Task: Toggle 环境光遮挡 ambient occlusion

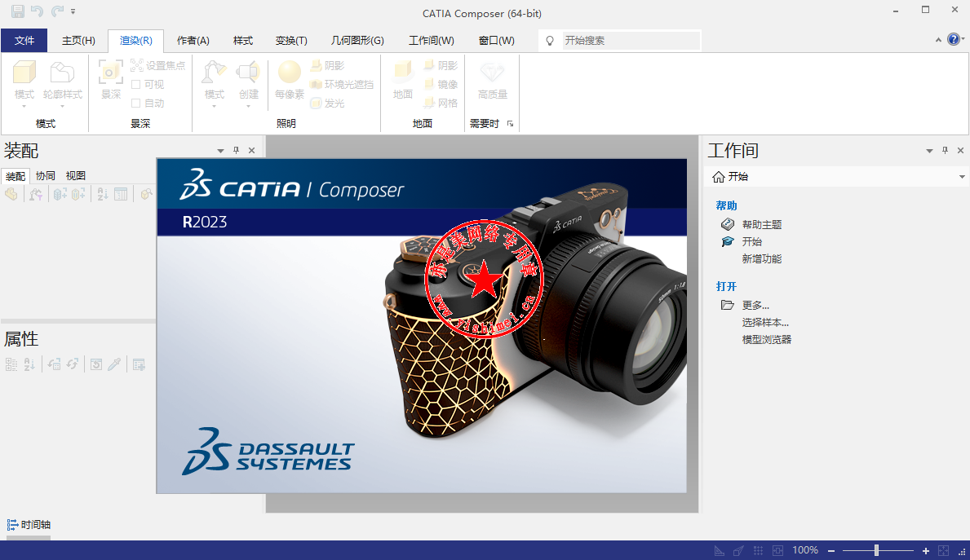Action: pos(342,85)
